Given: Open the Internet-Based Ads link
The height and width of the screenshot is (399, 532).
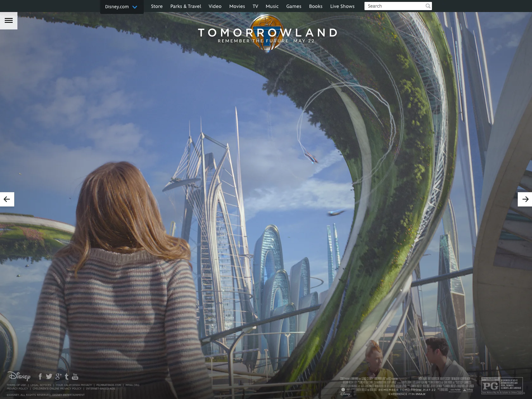Looking at the screenshot, I should click(x=100, y=389).
